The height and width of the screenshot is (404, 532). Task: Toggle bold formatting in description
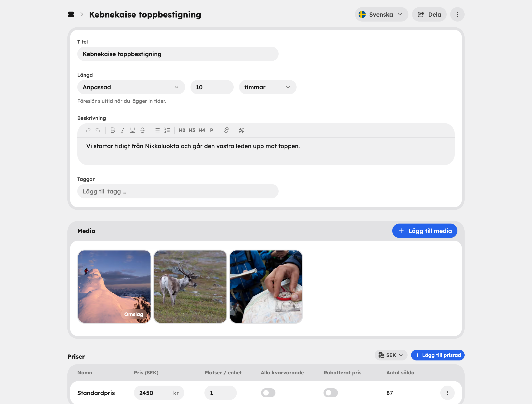tap(113, 130)
